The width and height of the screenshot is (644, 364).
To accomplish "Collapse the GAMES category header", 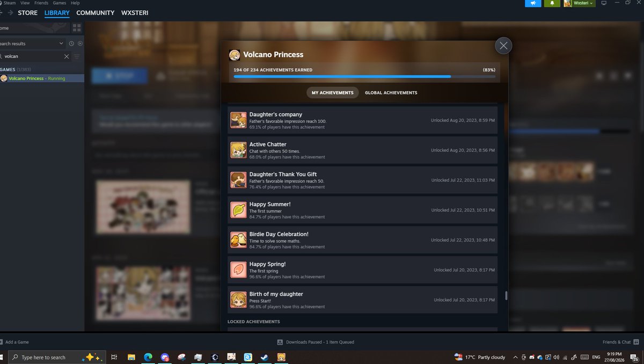I will pos(15,70).
